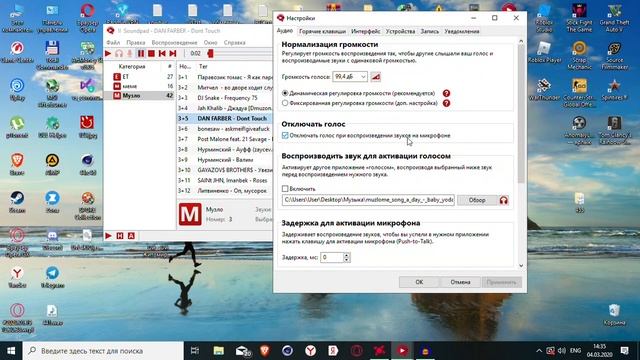
Task: Click the Обзор browse button
Action: 477,200
